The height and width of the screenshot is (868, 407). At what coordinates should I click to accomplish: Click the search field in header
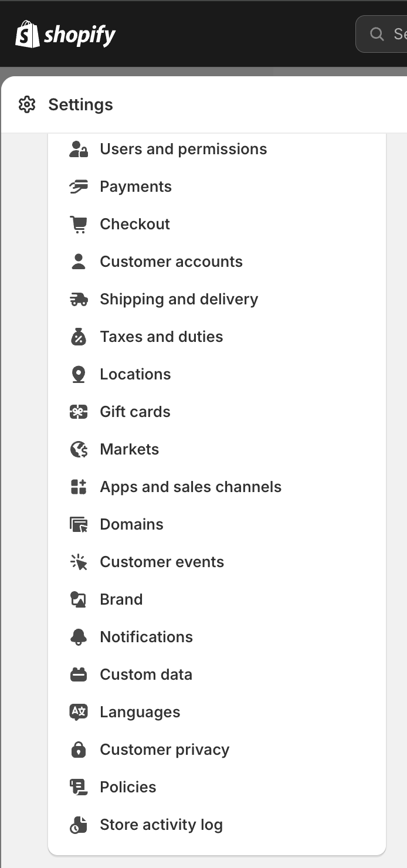[387, 34]
